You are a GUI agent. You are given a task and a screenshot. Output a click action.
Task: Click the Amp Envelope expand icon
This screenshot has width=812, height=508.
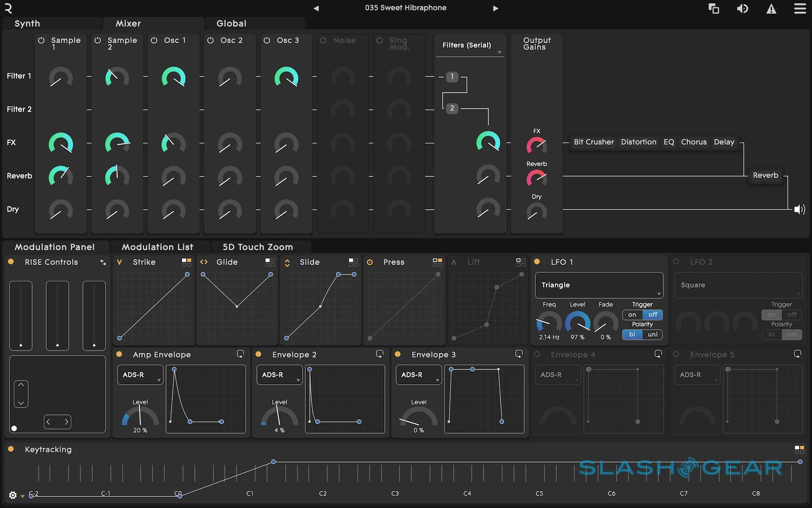(x=240, y=354)
